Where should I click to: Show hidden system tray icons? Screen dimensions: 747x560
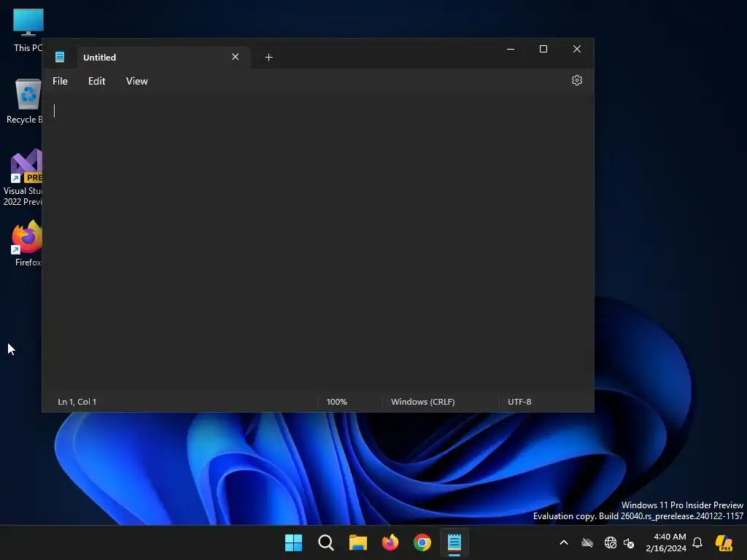click(x=564, y=542)
